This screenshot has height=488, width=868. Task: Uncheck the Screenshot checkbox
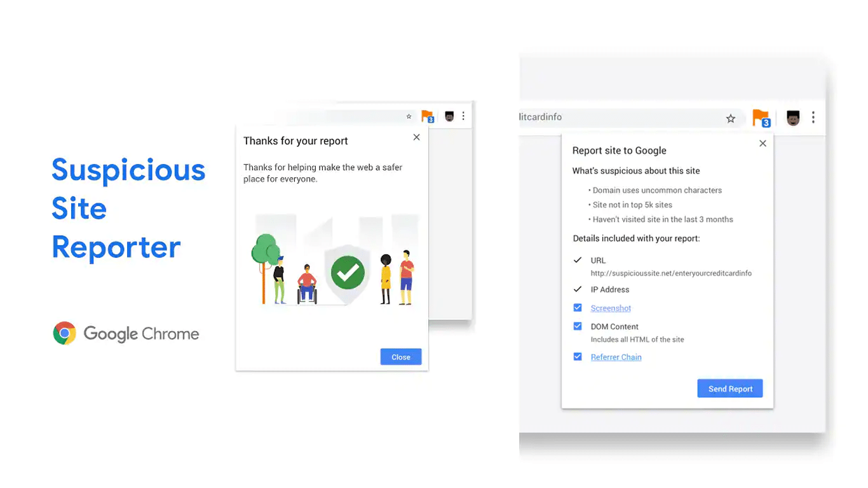pos(578,308)
